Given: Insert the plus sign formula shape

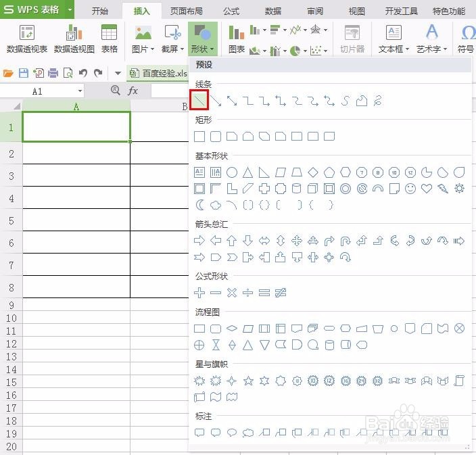Looking at the screenshot, I should click(x=199, y=293).
